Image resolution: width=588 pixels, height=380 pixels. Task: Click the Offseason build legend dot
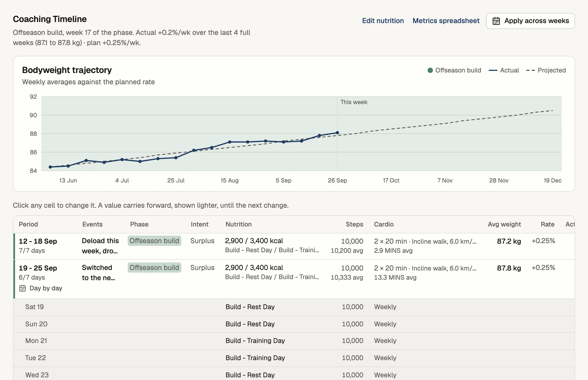coord(430,70)
